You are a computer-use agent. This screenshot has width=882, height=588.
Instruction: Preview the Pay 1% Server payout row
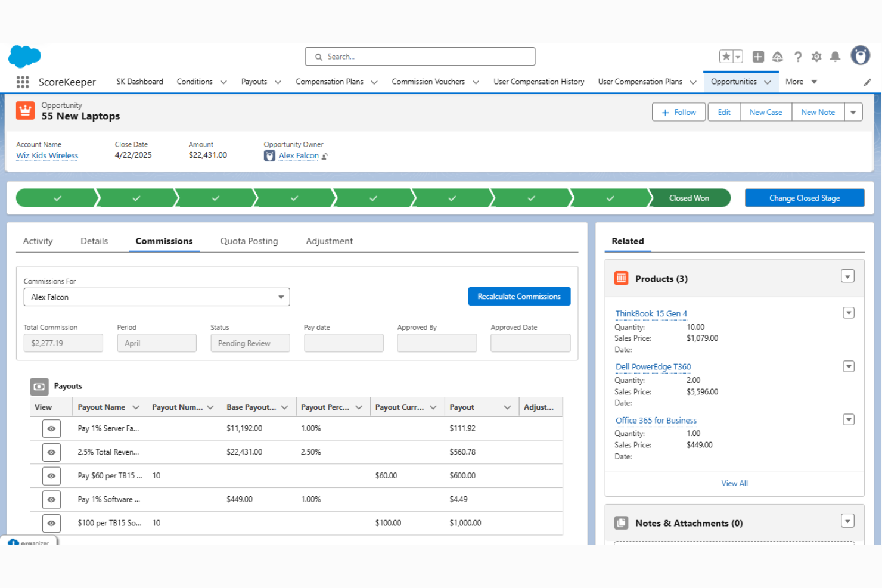click(x=51, y=428)
